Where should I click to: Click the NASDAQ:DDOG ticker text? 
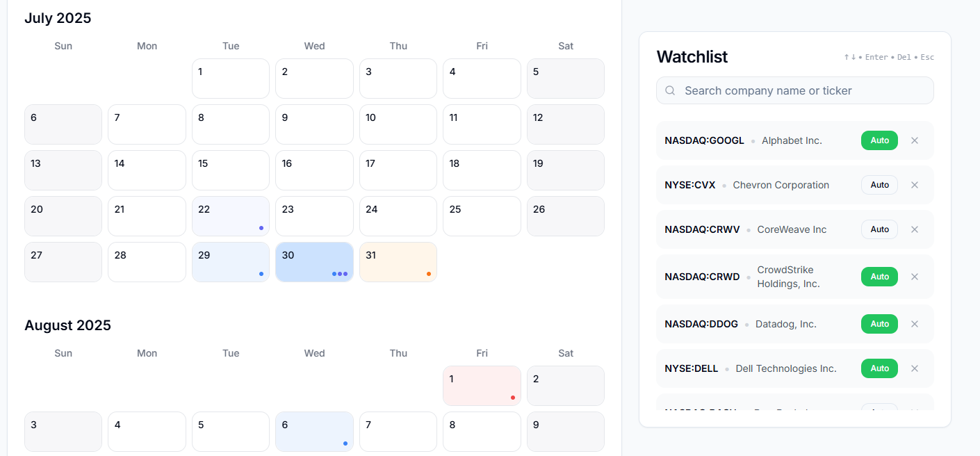point(701,324)
